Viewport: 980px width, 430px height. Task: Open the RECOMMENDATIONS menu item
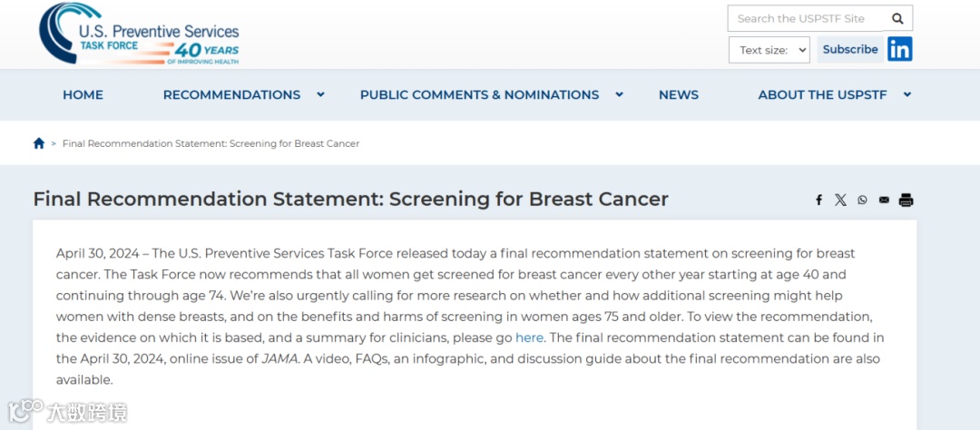click(x=231, y=94)
